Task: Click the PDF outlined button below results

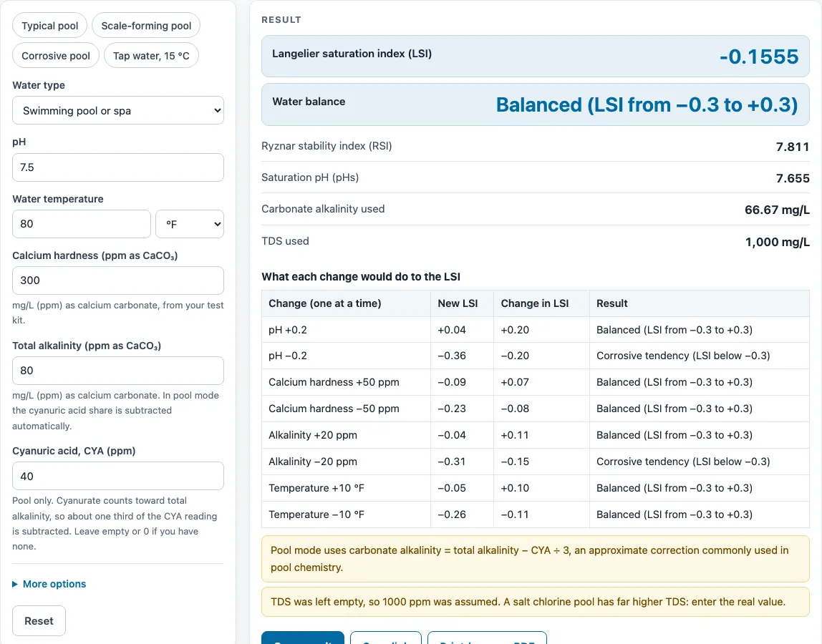Action: 487,638
